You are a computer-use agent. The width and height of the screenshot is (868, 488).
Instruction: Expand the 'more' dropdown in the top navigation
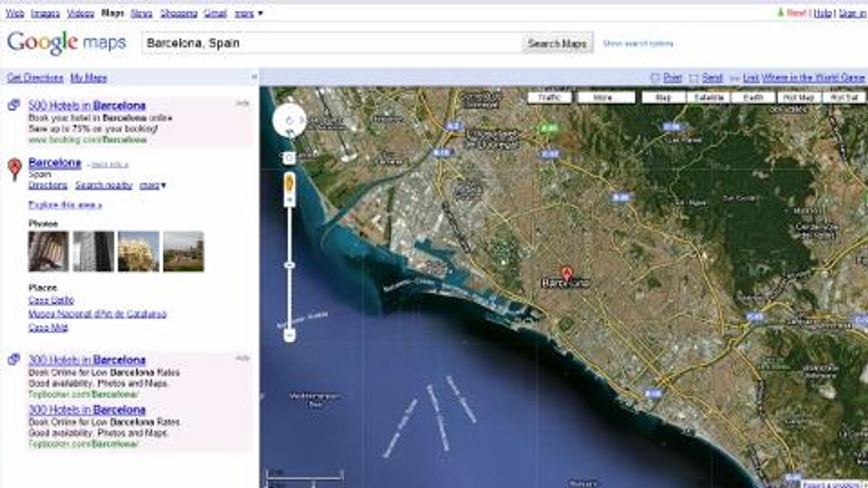[248, 13]
